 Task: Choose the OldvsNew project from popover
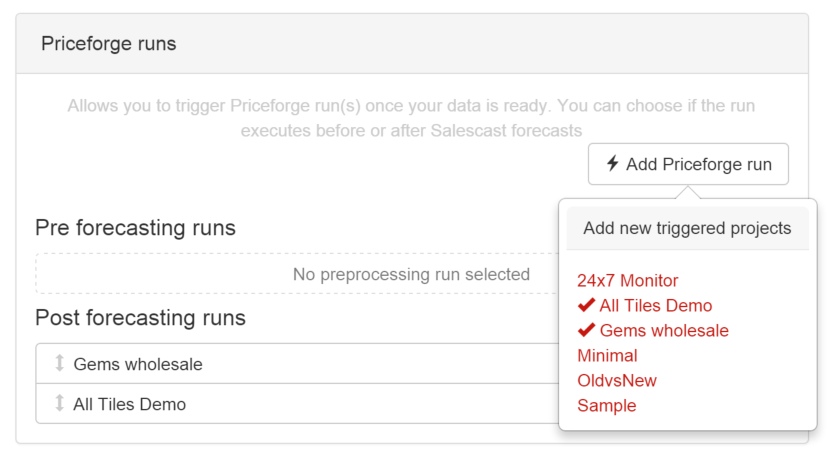[617, 381]
